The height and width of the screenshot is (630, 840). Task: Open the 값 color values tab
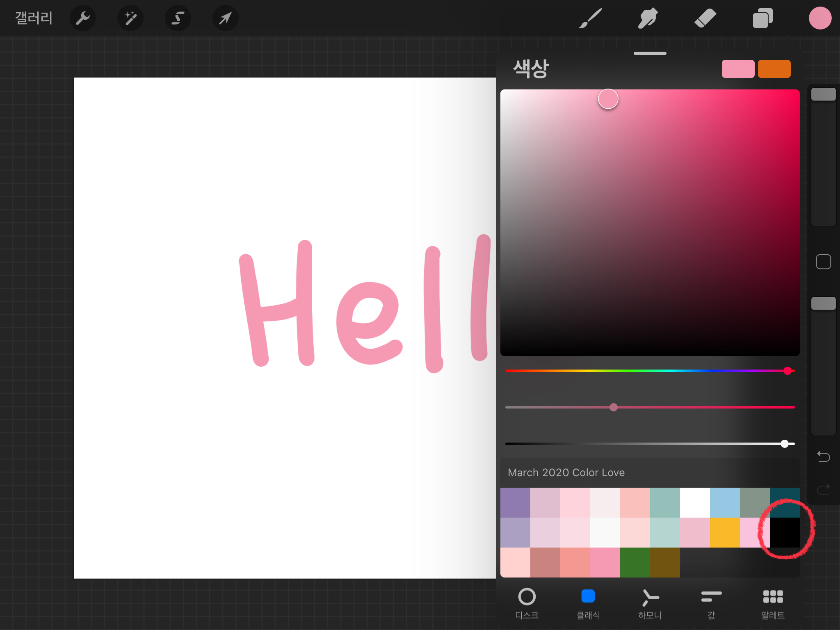point(711,603)
